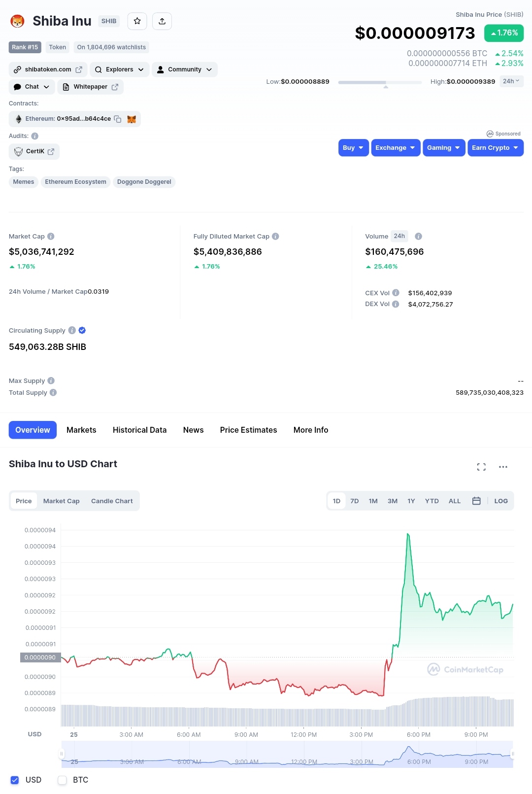Select 1D chart range
The image size is (532, 794).
(336, 501)
